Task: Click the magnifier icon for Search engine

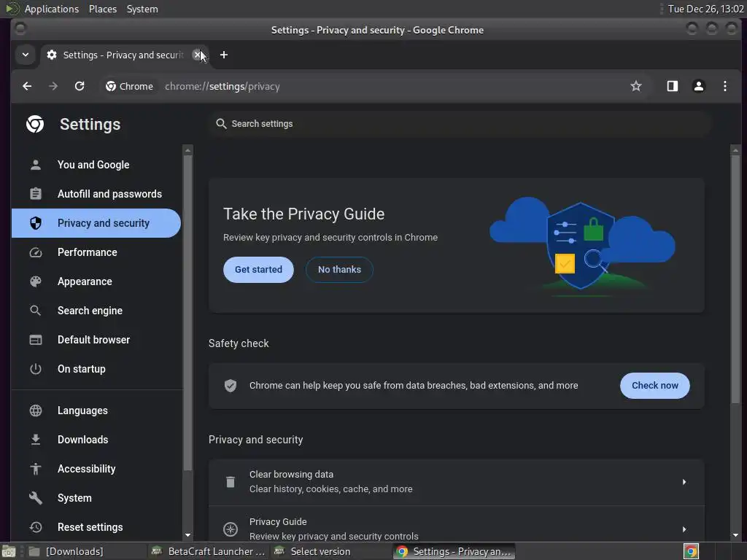Action: [x=36, y=311]
